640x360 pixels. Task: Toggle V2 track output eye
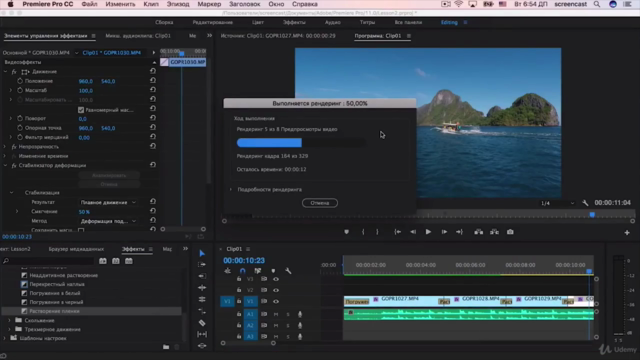coord(276,290)
